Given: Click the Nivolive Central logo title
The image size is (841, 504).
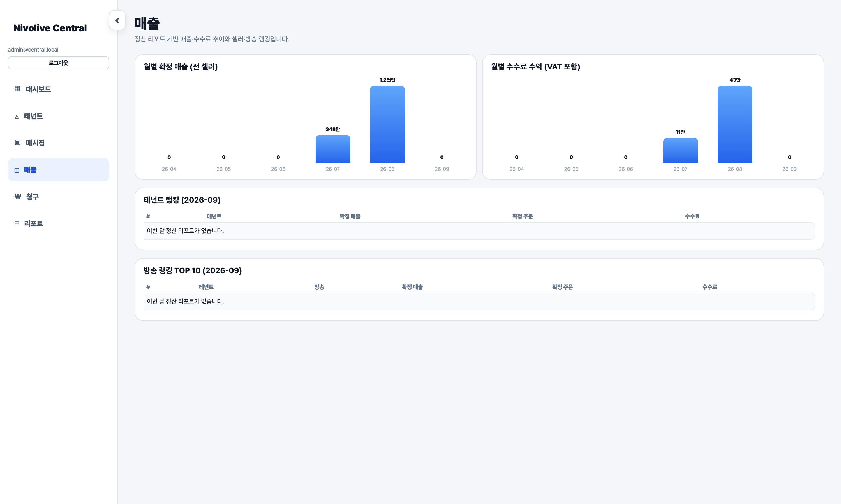Looking at the screenshot, I should click(50, 28).
